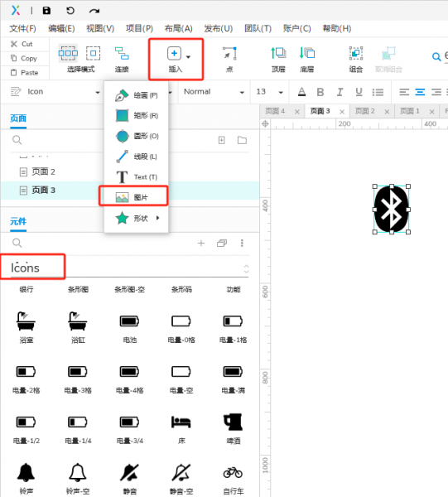Click the Copy button
Screen dimensions: 448x497
tap(25, 58)
